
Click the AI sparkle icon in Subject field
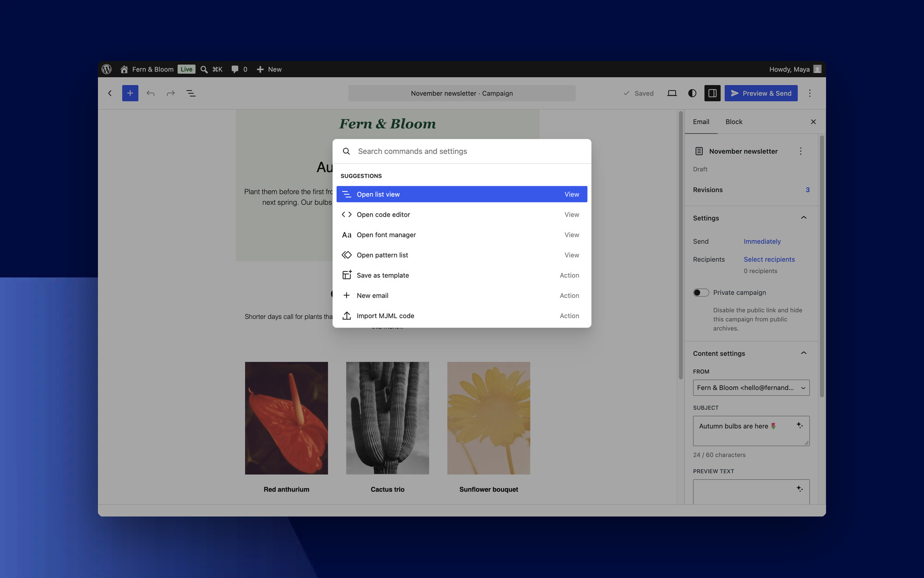[800, 425]
